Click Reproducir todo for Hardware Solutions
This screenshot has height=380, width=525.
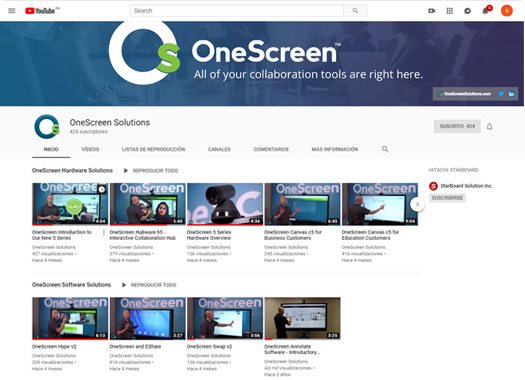point(155,171)
